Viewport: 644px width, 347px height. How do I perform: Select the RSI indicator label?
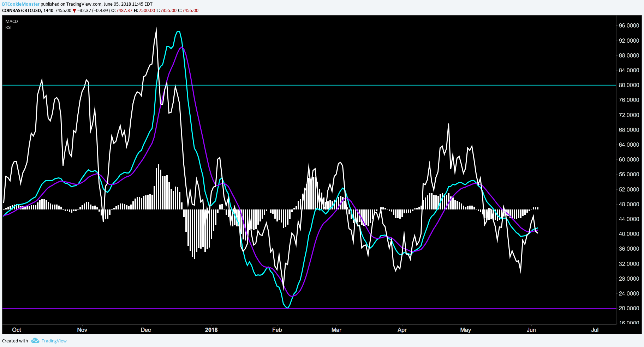(x=8, y=28)
